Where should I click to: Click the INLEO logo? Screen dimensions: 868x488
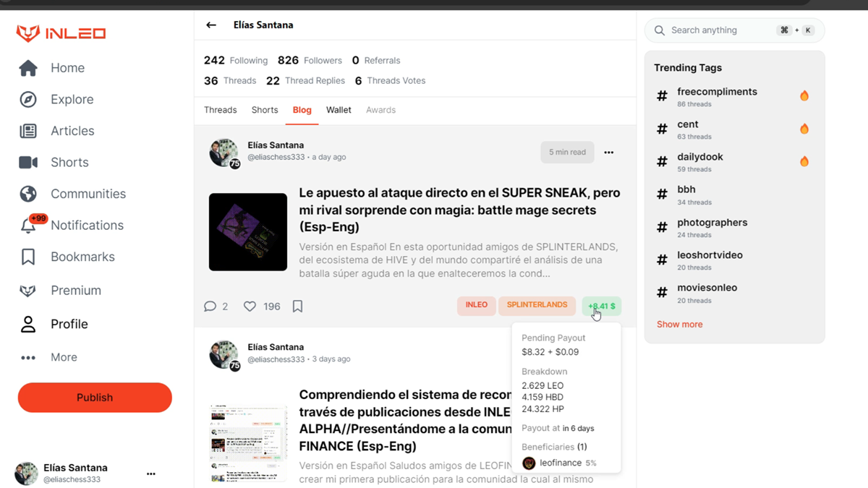tap(61, 33)
